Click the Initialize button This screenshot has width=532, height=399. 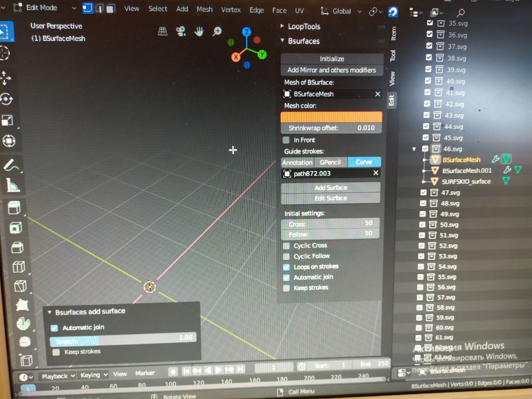332,59
